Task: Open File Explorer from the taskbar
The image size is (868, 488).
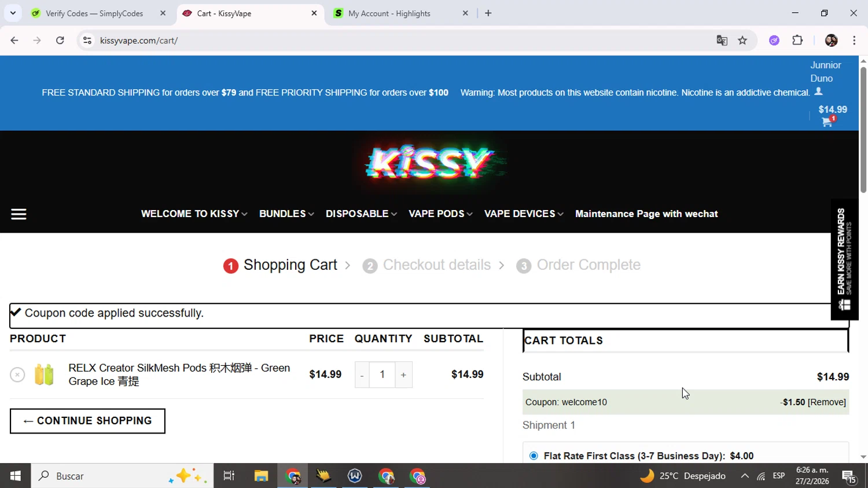Action: pos(261,476)
